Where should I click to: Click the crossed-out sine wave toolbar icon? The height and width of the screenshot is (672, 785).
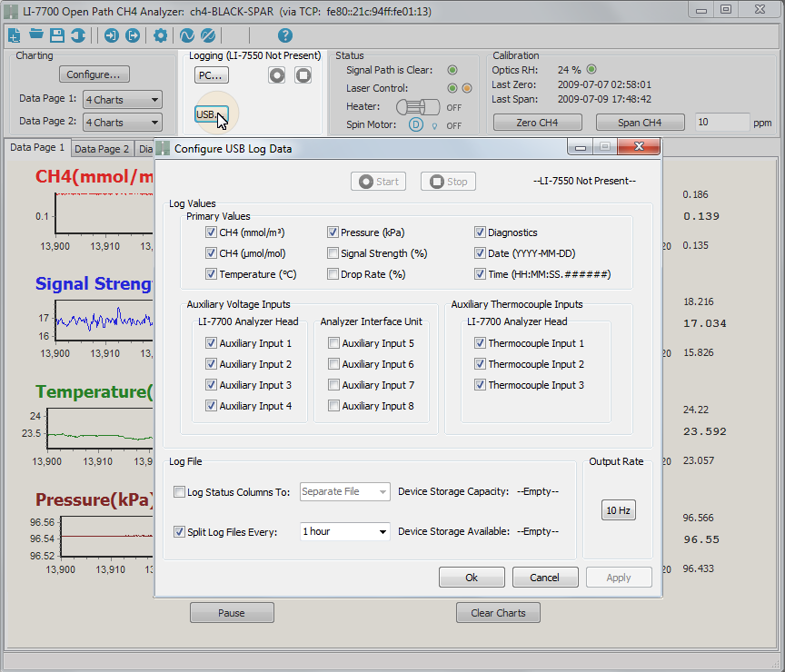(x=208, y=35)
